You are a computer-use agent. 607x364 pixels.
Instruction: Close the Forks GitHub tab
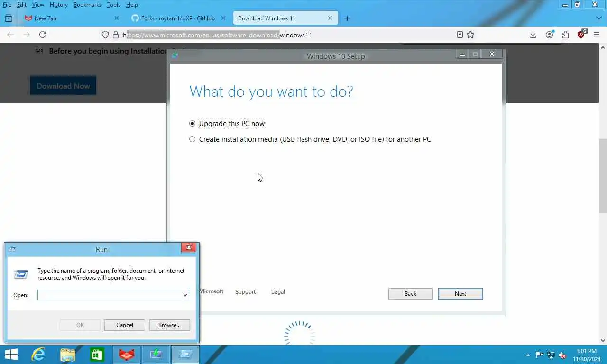(223, 18)
